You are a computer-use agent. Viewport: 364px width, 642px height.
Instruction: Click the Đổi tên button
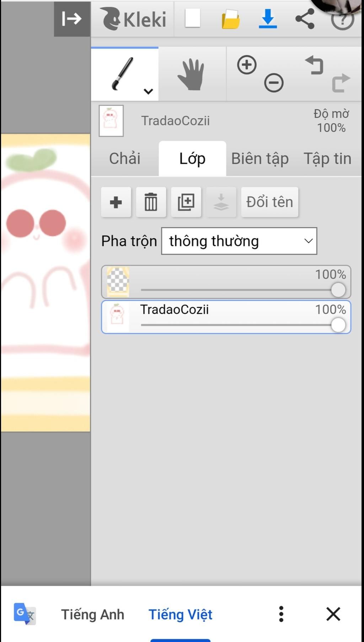tap(269, 202)
